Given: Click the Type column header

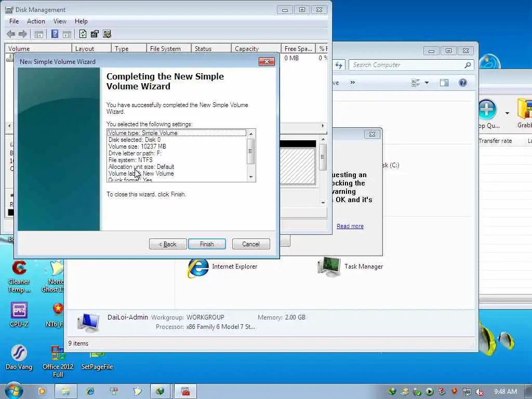Looking at the screenshot, I should click(x=129, y=48).
